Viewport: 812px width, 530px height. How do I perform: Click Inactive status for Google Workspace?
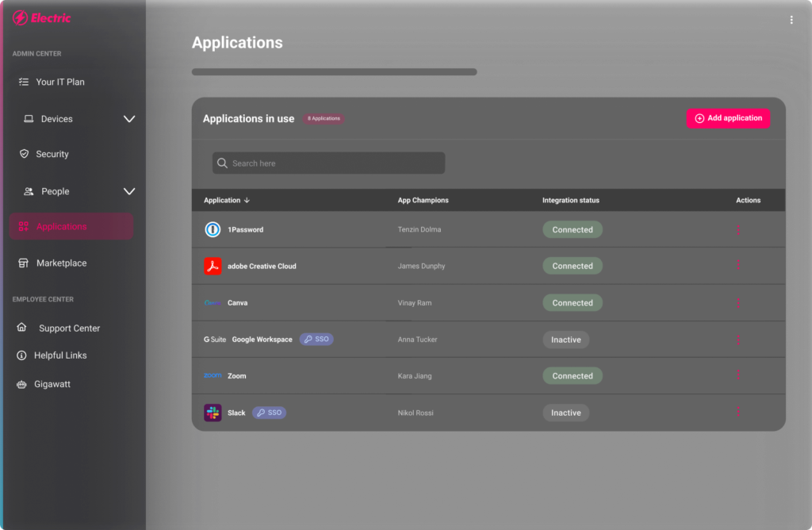565,340
